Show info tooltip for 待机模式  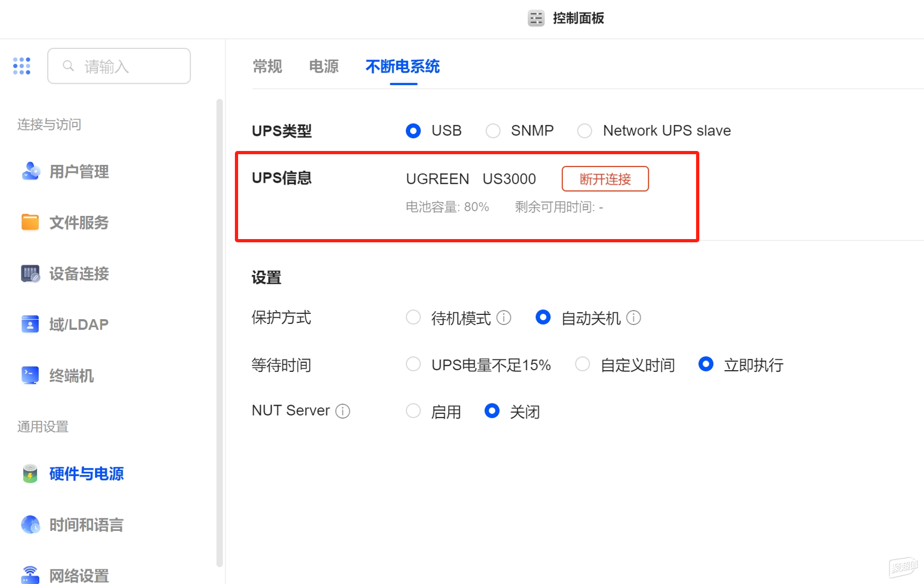504,318
